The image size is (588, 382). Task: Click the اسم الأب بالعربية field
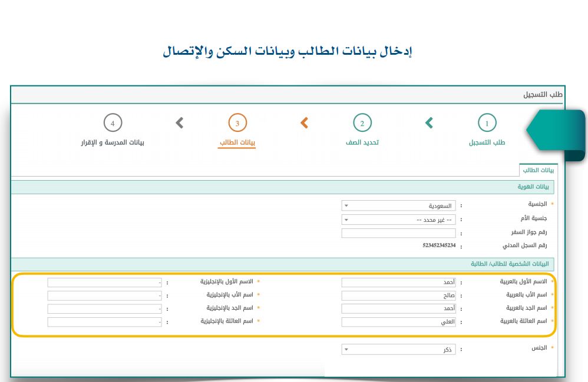pyautogui.click(x=398, y=295)
